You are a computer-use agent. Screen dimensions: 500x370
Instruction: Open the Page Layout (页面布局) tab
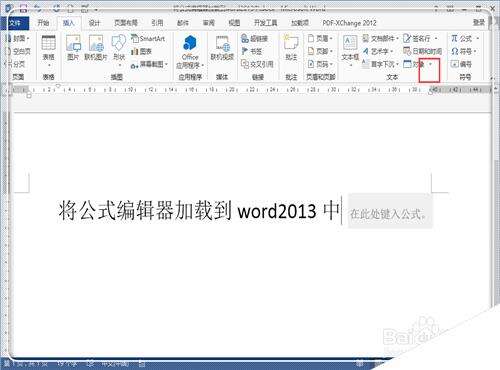pos(126,23)
